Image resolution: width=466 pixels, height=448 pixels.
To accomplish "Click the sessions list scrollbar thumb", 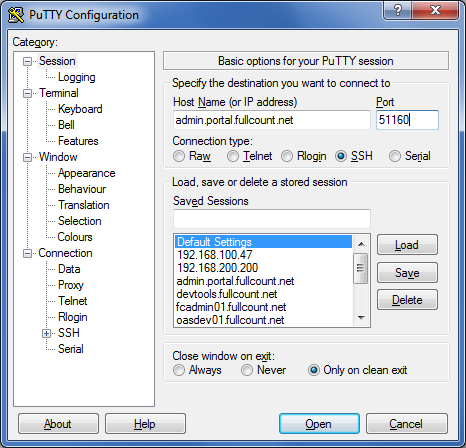I will tap(360, 269).
